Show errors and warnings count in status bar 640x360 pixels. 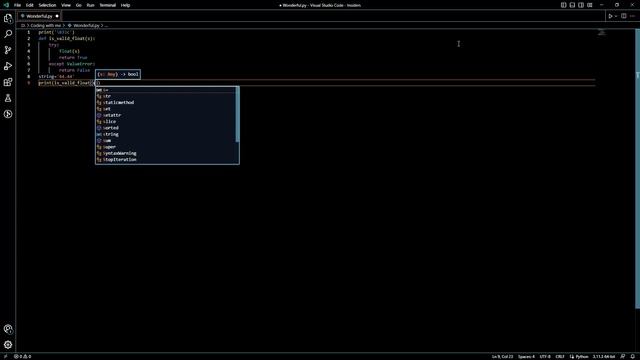pyautogui.click(x=22, y=356)
